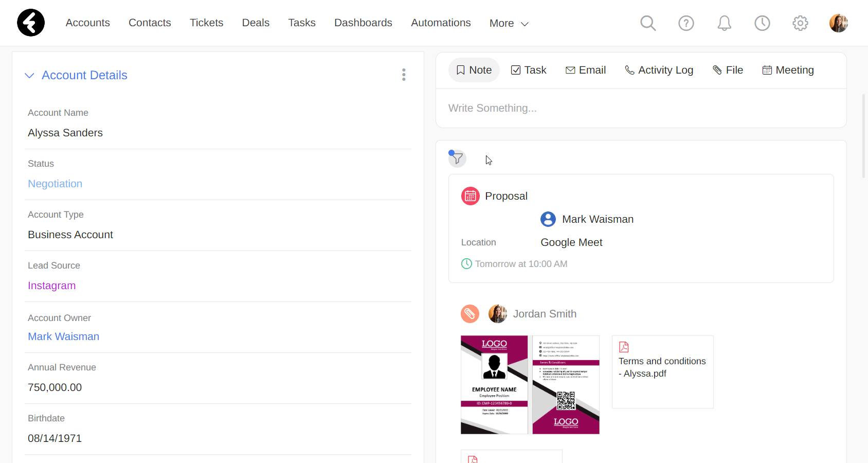Open the Account Details three-dot menu
The width and height of the screenshot is (868, 463).
click(x=404, y=75)
